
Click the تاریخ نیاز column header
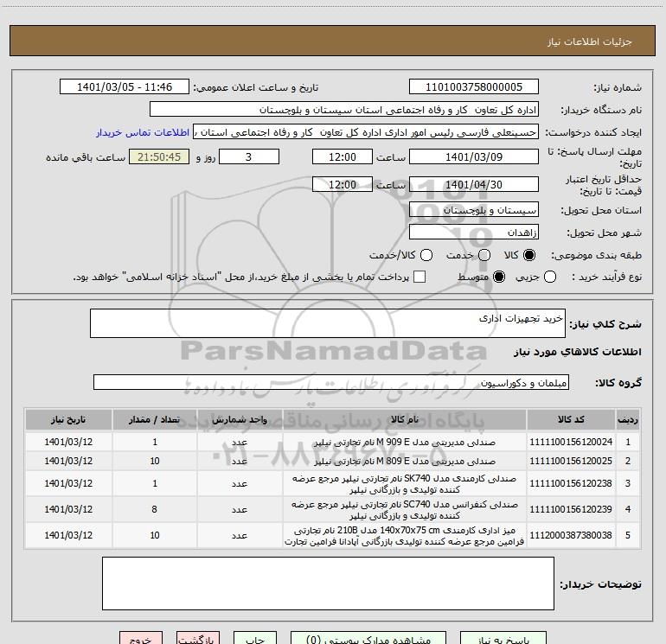coord(68,420)
